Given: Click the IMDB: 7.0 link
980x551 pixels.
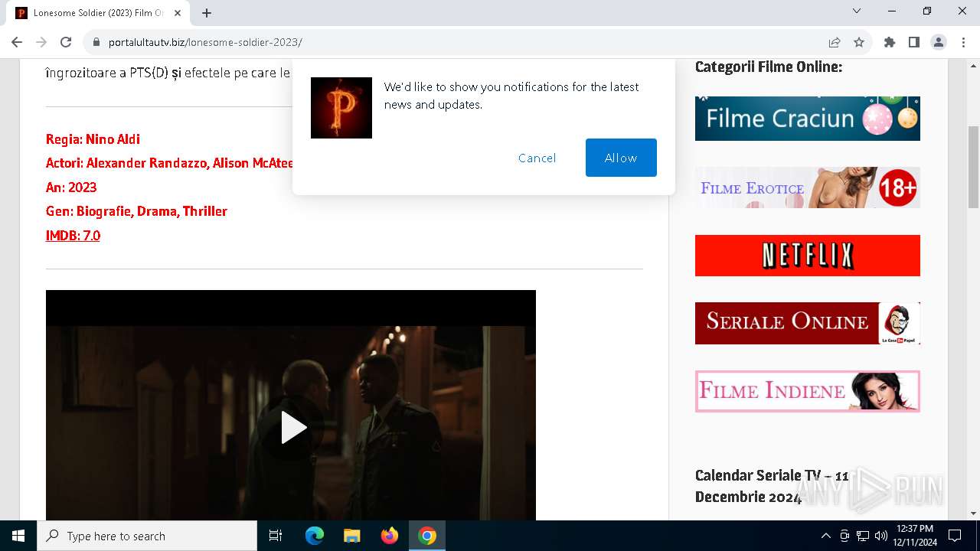Looking at the screenshot, I should 73,236.
